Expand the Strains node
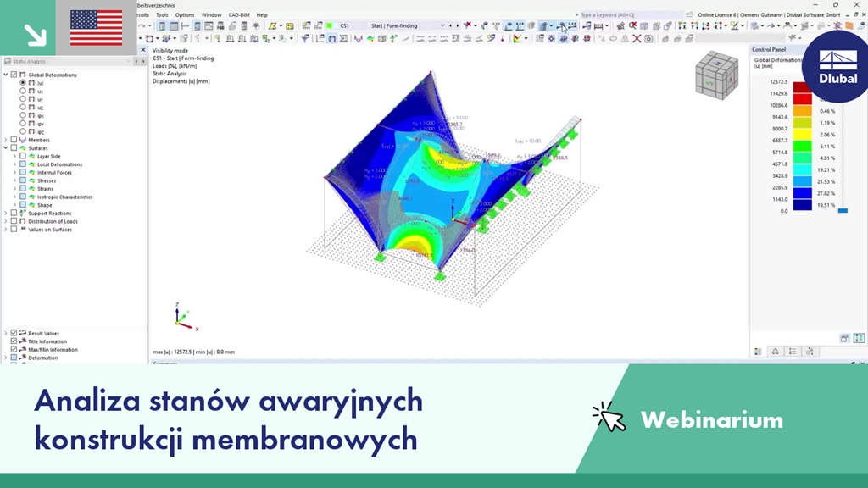Image resolution: width=868 pixels, height=488 pixels. point(15,189)
